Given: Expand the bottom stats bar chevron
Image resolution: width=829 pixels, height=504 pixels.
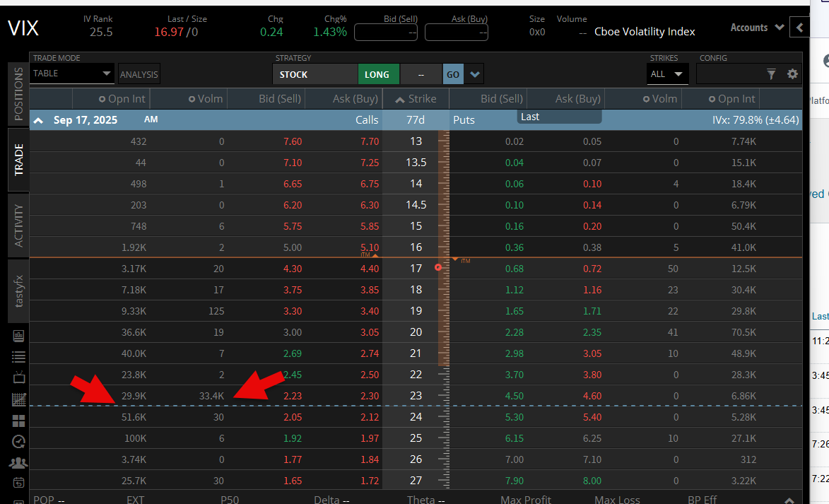Looking at the screenshot, I should pos(789,500).
